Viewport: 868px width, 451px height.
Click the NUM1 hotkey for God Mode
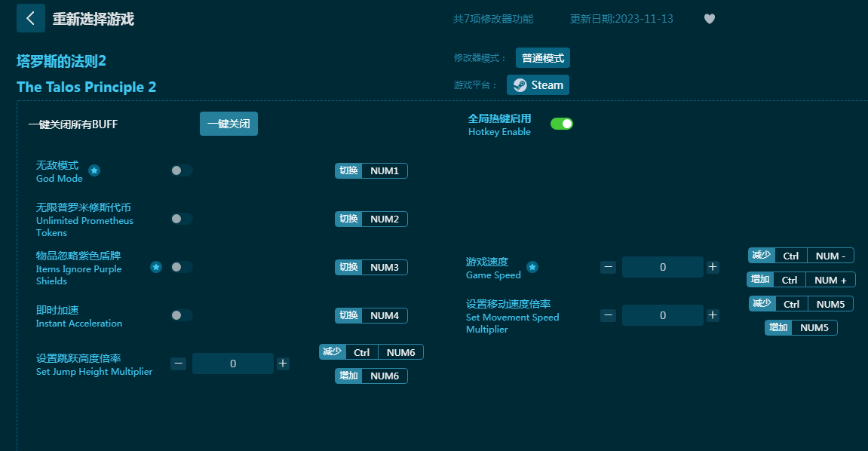[371, 171]
